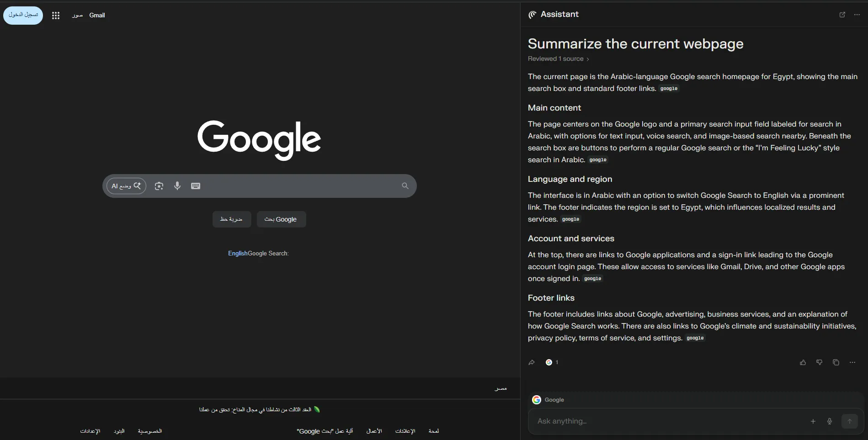
Task: Open Gmail from the top menu
Action: coord(97,15)
